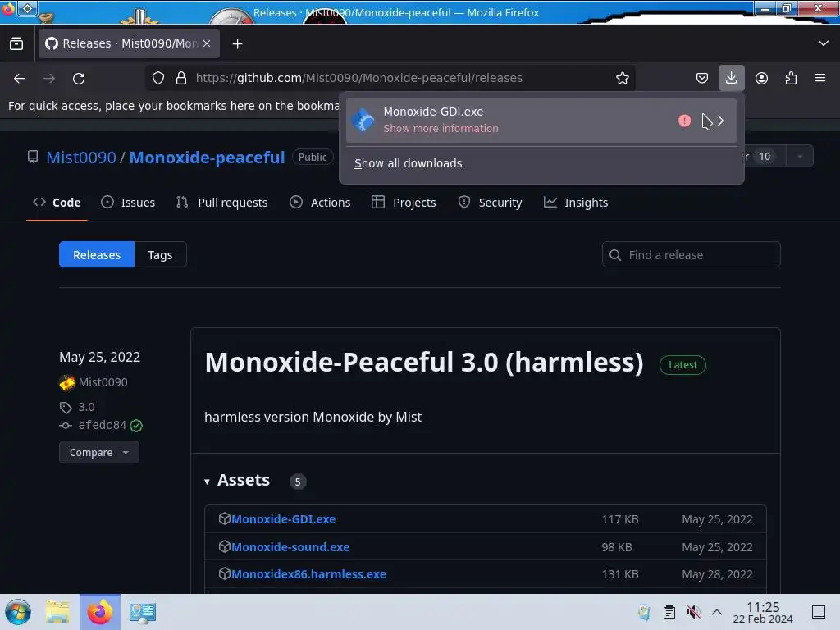
Task: Open the Pocket save icon
Action: click(x=702, y=78)
